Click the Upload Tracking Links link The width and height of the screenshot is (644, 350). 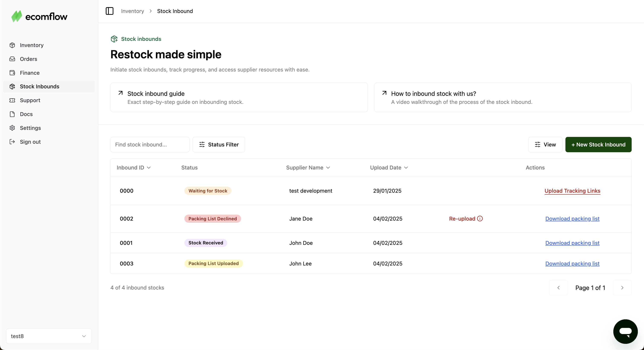572,191
